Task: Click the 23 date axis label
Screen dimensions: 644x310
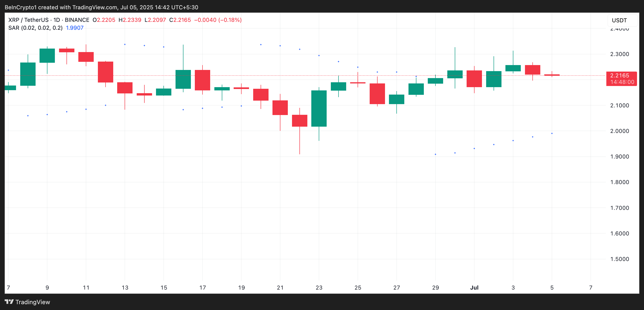Action: 319,287
